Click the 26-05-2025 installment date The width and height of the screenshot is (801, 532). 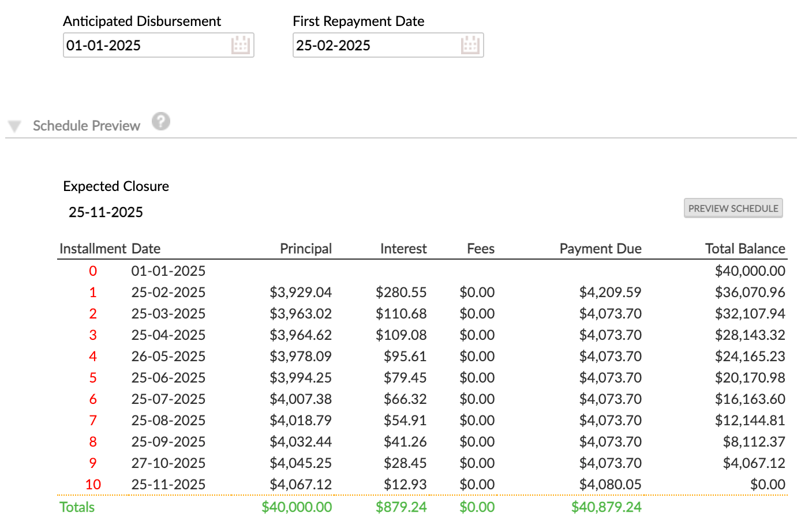(168, 357)
